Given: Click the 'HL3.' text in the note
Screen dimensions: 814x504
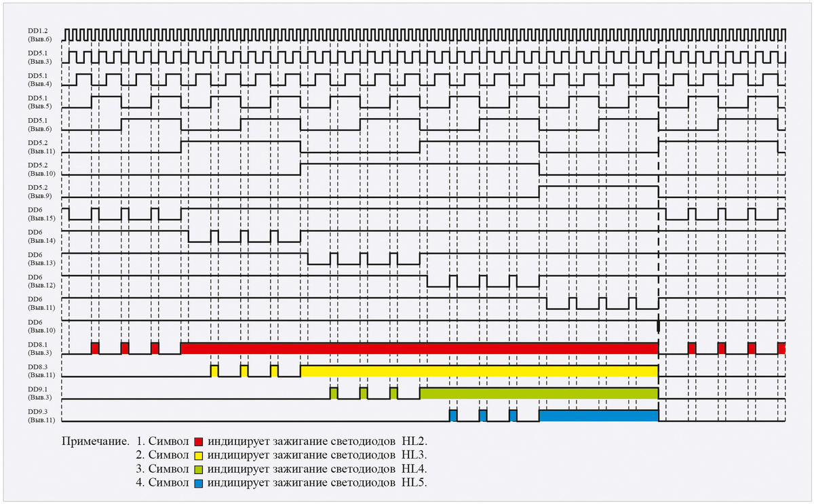Looking at the screenshot, I should pyautogui.click(x=414, y=454).
